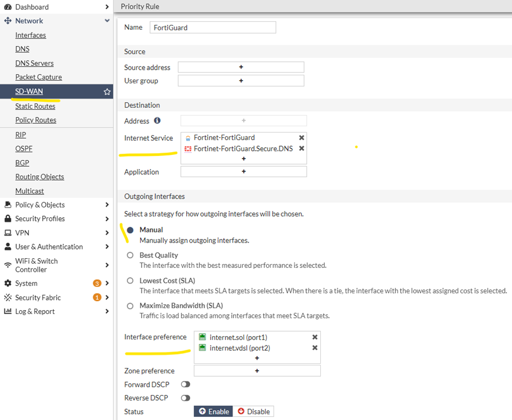
Task: Open Policy Routes page
Action: [36, 120]
